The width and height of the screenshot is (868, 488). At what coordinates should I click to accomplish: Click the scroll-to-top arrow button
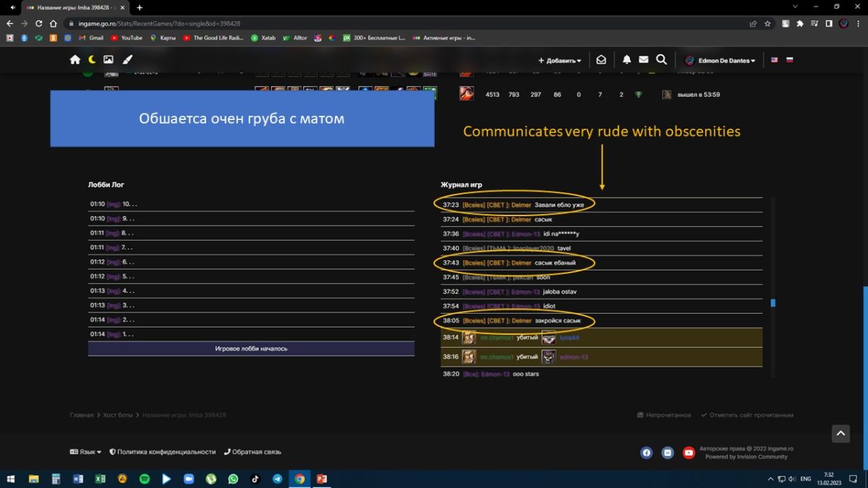click(x=841, y=434)
